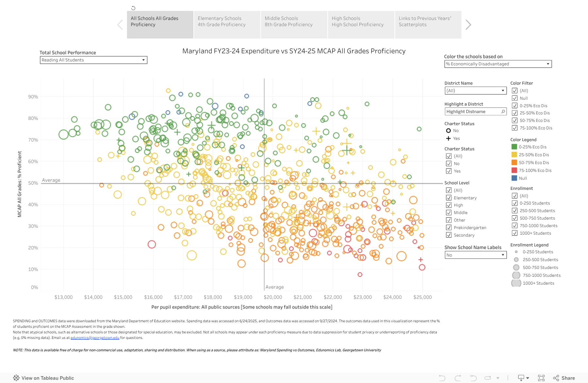The image size is (588, 383).
Task: Open the Color the schools based on dropdown
Action: [547, 64]
